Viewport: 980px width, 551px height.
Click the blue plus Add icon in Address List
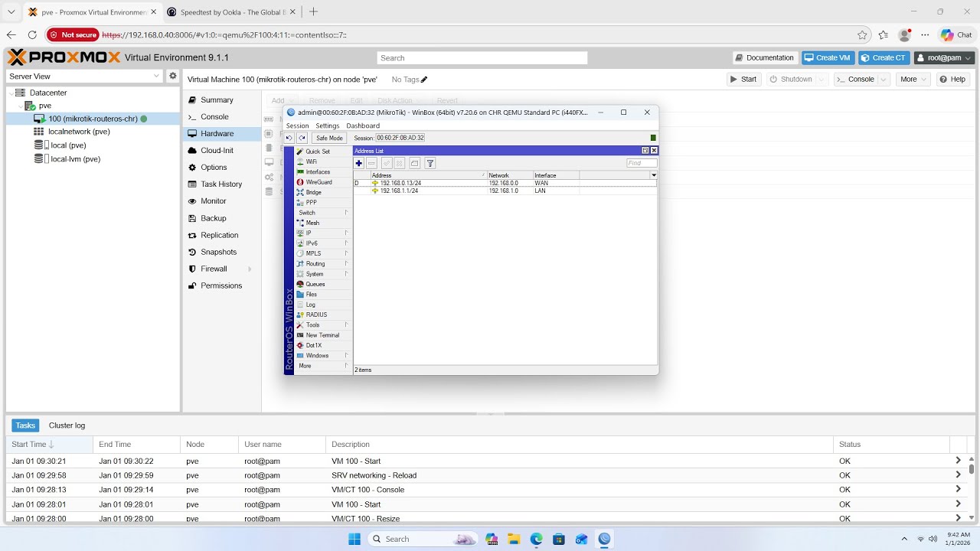pos(359,163)
